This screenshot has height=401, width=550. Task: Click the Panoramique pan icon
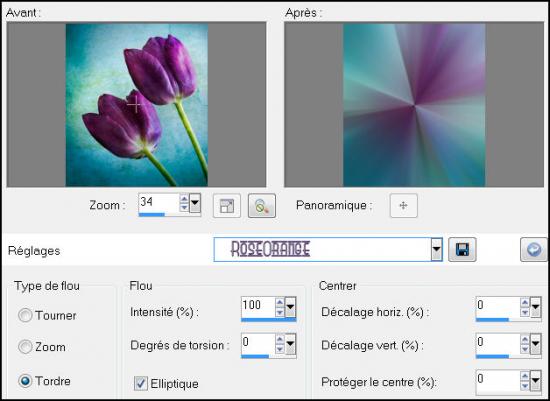pos(403,206)
